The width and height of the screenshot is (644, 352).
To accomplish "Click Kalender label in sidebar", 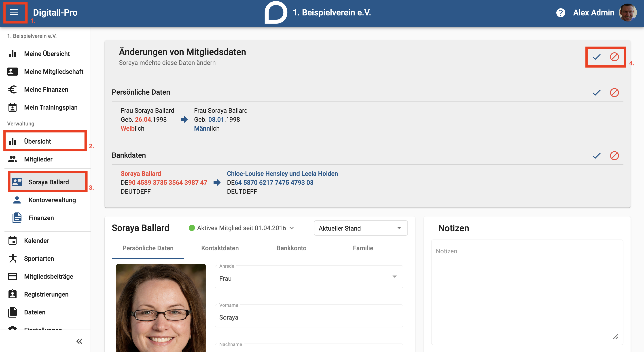I will [36, 241].
